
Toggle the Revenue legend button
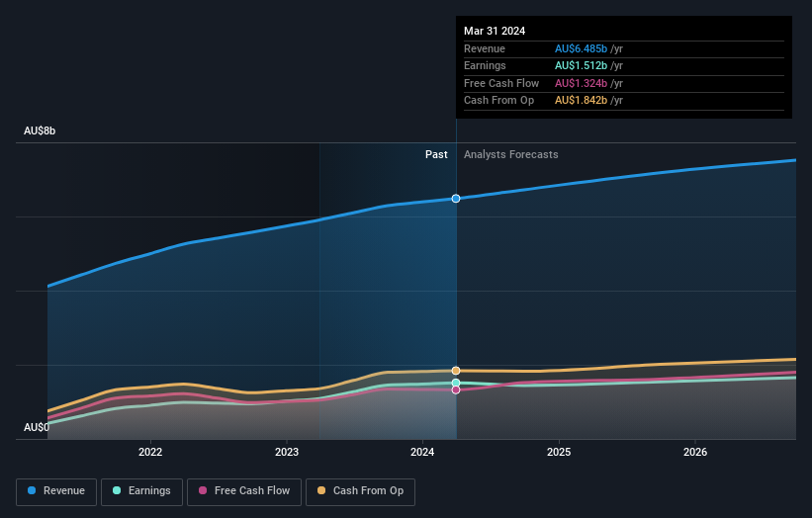(x=56, y=491)
